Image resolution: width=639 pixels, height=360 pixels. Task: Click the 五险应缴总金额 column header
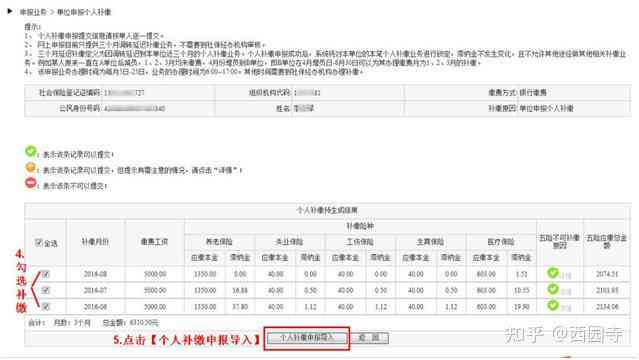coord(606,241)
